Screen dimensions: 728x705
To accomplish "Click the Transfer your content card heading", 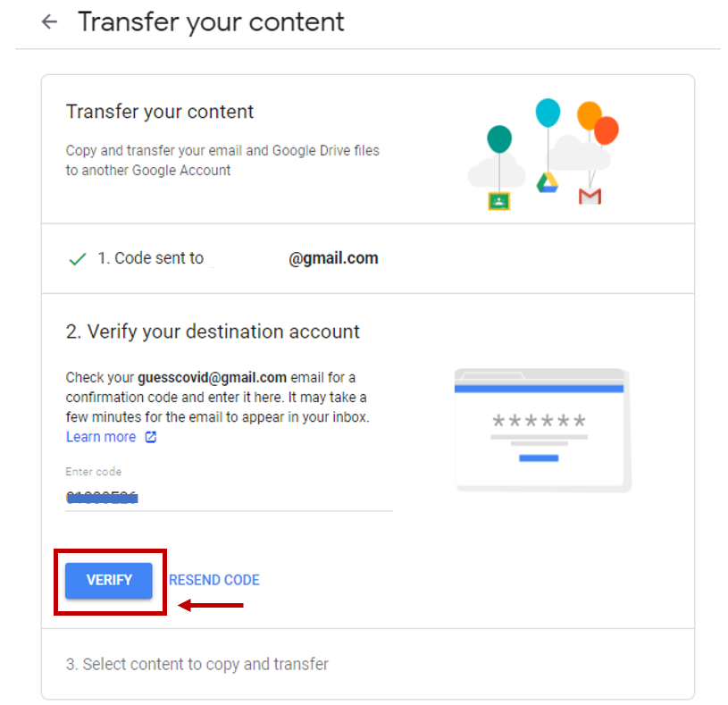I will point(160,112).
